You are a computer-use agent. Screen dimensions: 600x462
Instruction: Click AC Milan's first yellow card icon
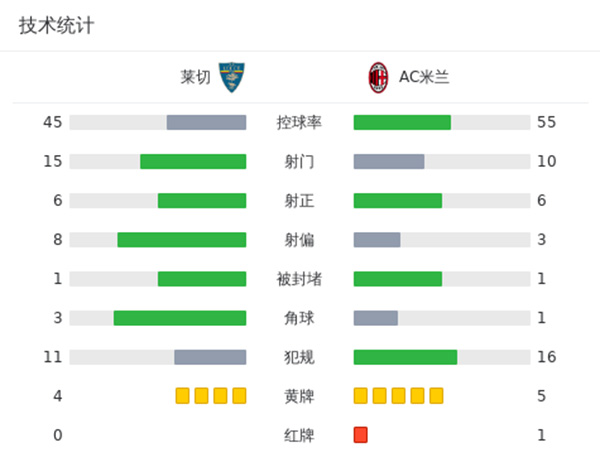pos(361,396)
